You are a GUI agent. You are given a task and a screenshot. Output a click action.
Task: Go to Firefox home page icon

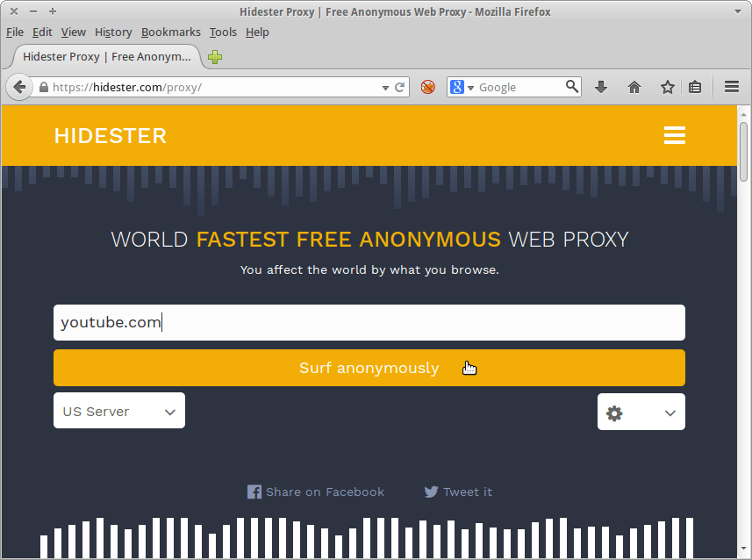click(x=634, y=87)
